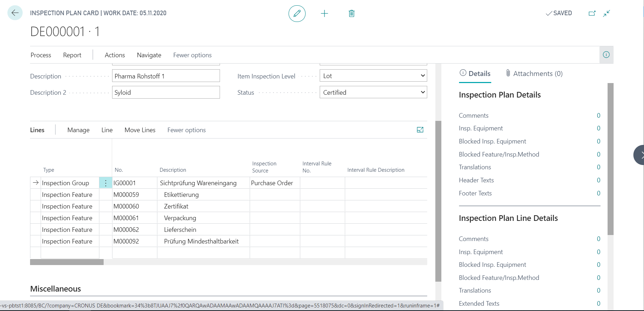Click the FactBox vertical scrollbar thumb

pyautogui.click(x=610, y=159)
